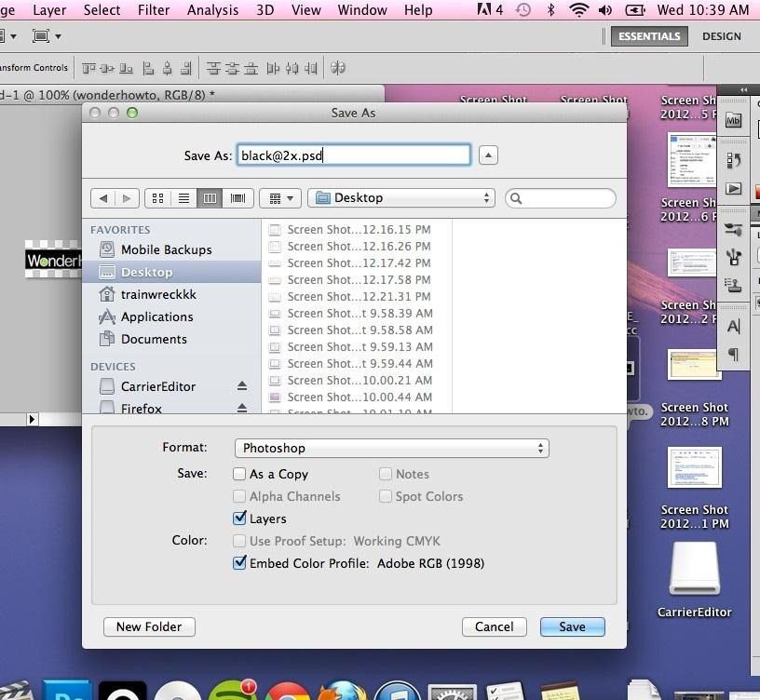The image size is (760, 700).
Task: Open the Filter menu
Action: click(x=154, y=10)
